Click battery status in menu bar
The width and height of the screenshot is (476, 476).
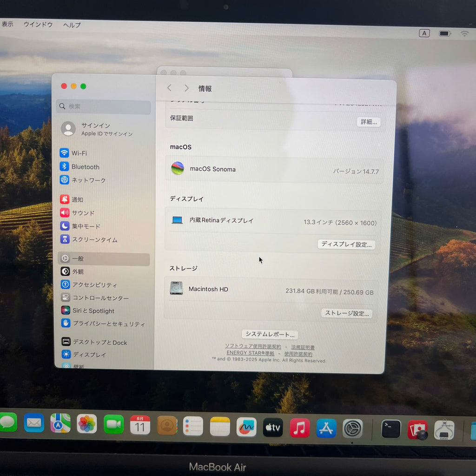coord(445,33)
